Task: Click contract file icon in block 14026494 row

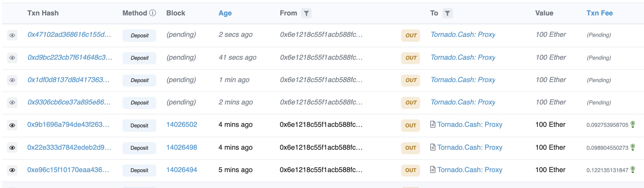Action: pyautogui.click(x=433, y=170)
